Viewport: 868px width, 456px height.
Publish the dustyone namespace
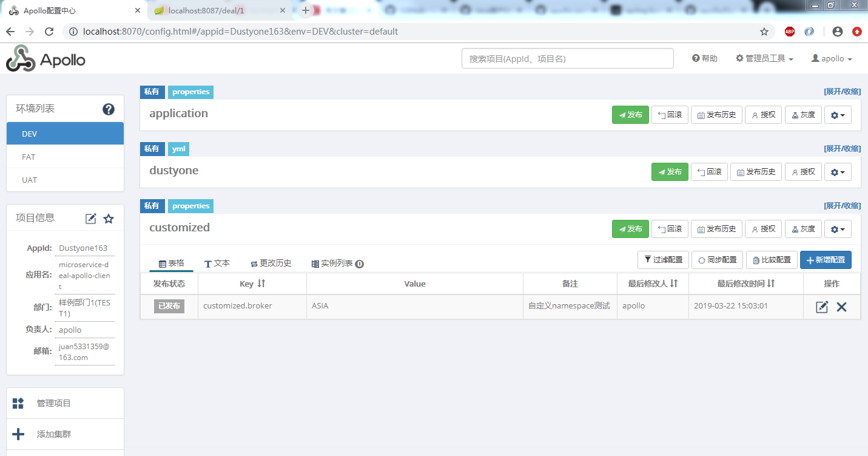(x=670, y=172)
